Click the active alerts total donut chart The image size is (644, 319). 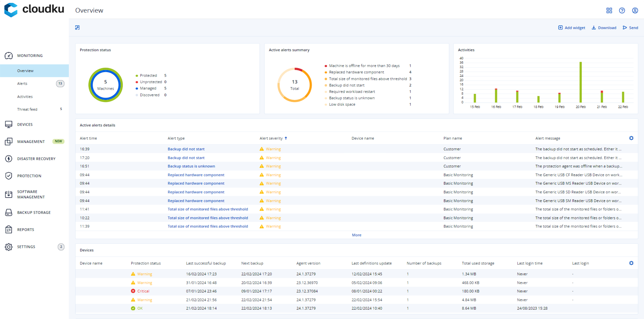[295, 85]
